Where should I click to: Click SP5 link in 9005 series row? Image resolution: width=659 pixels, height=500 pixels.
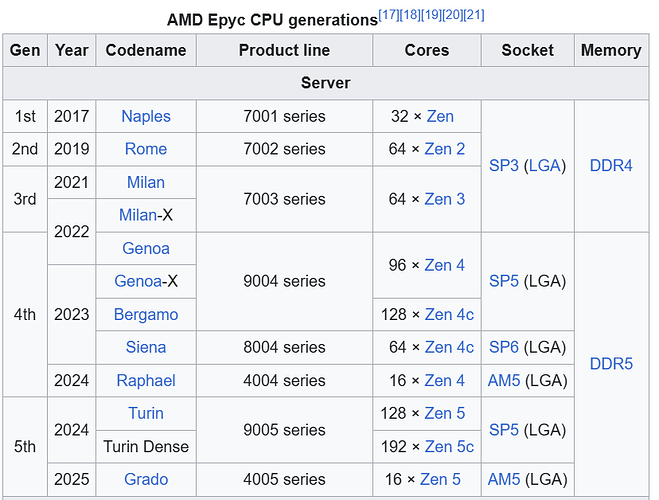[504, 430]
